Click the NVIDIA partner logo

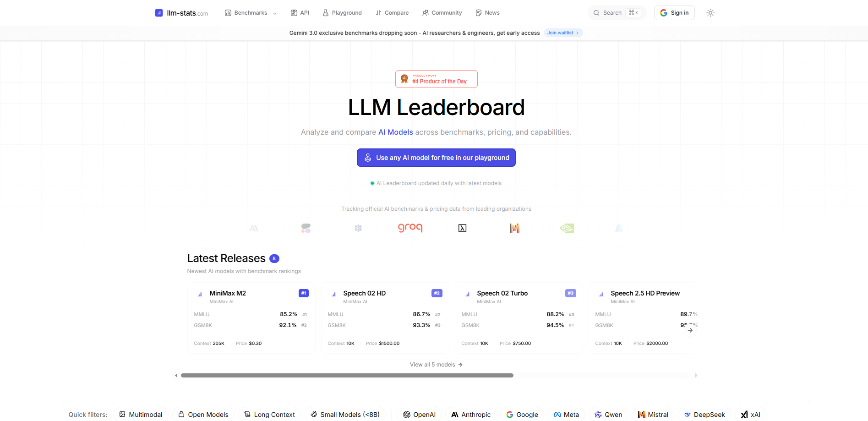click(x=567, y=228)
